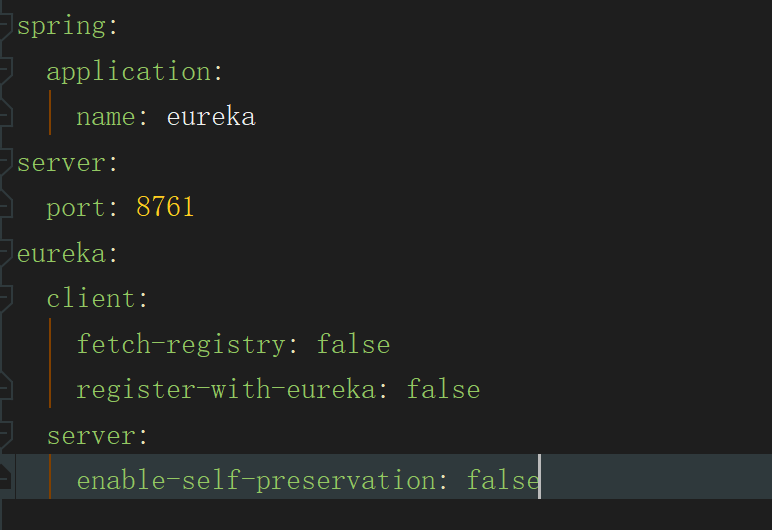This screenshot has height=530, width=772.
Task: Click the fetch-registry key
Action: pyautogui.click(x=180, y=345)
